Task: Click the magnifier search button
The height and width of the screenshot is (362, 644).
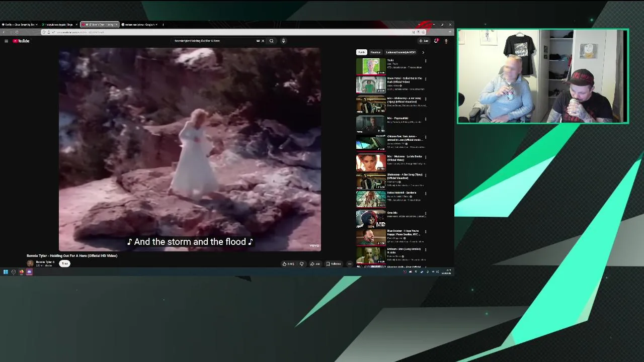Action: pyautogui.click(x=271, y=41)
